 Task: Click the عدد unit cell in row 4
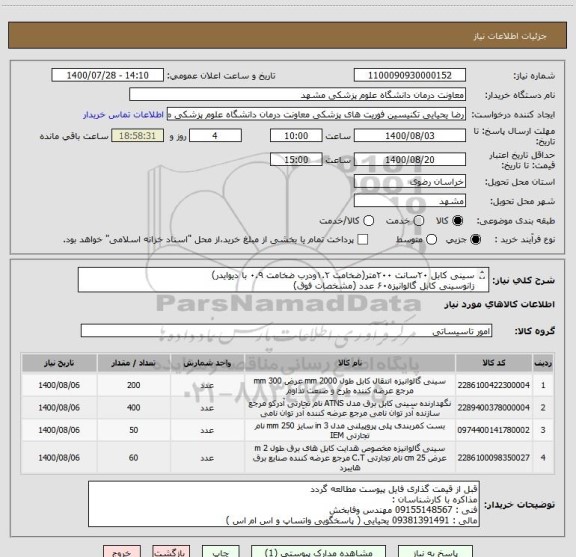tap(207, 458)
